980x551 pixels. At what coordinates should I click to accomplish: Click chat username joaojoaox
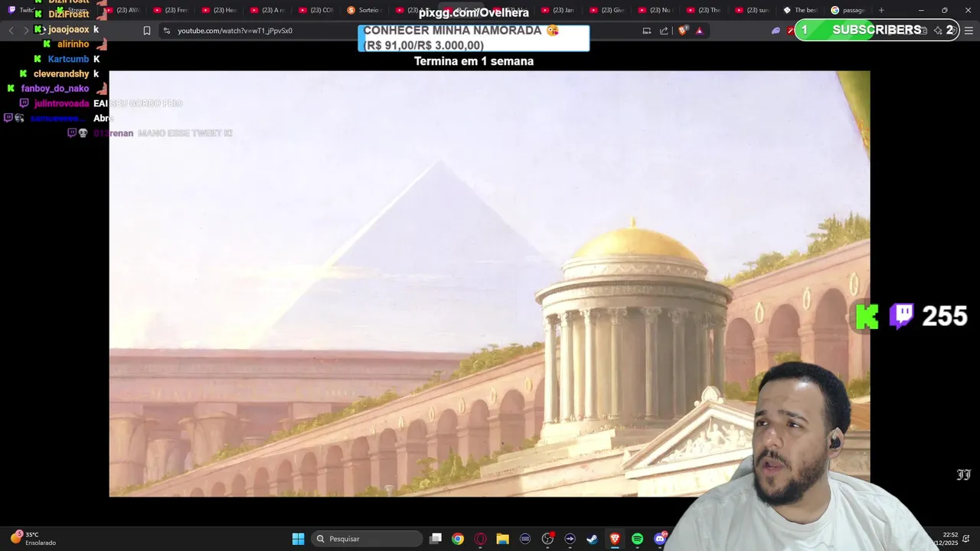(x=69, y=30)
